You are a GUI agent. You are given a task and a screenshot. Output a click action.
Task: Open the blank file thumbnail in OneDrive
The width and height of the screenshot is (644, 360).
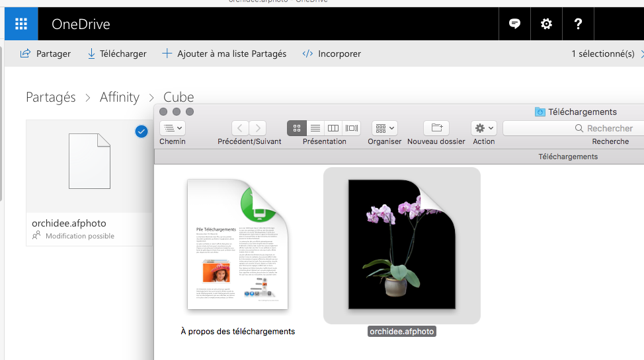pyautogui.click(x=89, y=161)
